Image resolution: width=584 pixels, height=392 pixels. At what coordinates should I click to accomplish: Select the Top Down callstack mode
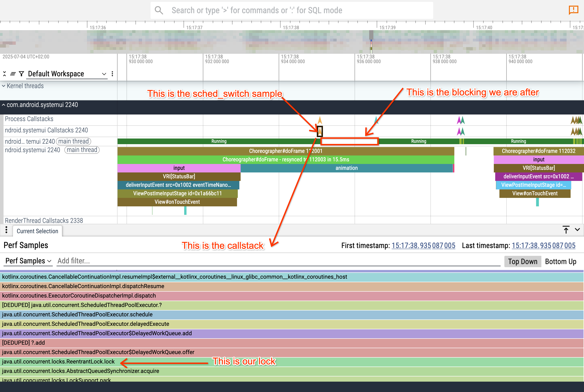(x=523, y=261)
